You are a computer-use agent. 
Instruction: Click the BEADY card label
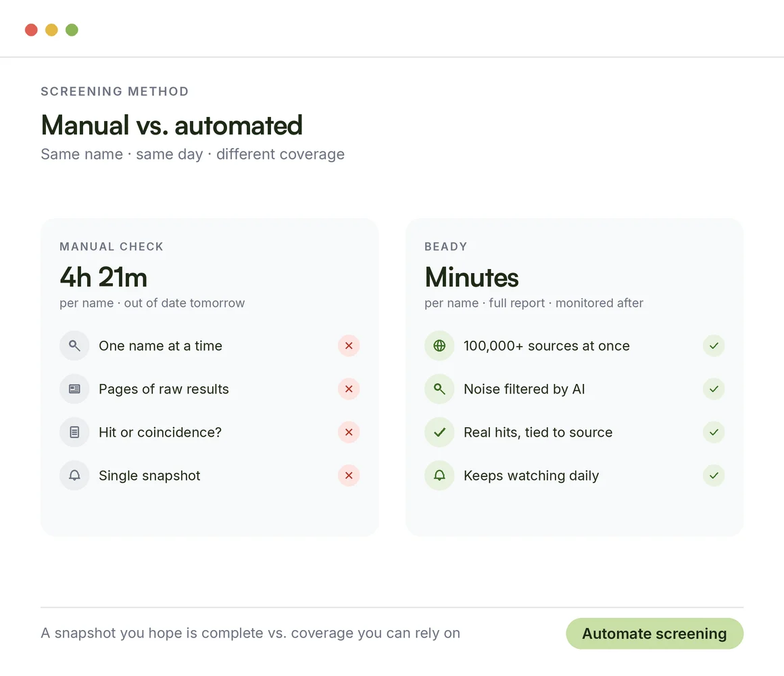click(x=446, y=247)
